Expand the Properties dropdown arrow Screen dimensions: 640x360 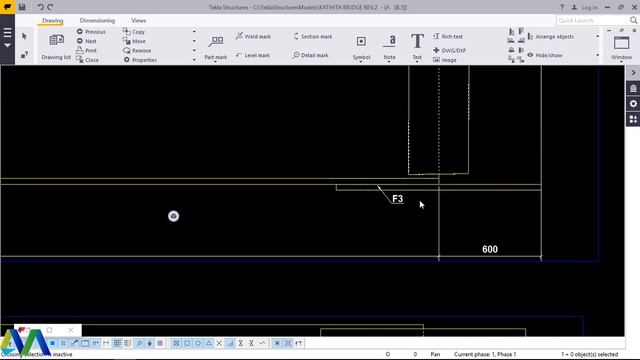point(194,60)
